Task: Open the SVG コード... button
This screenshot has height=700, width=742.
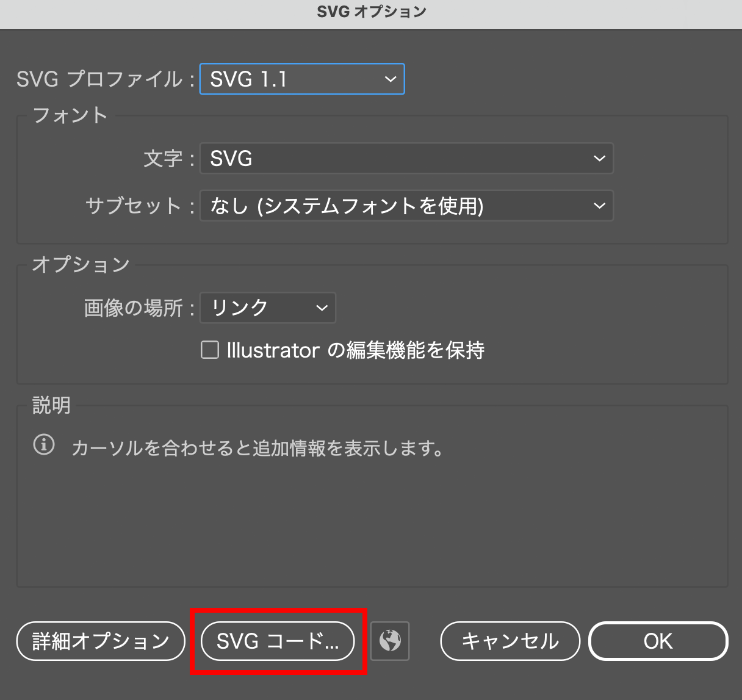Action: 278,641
